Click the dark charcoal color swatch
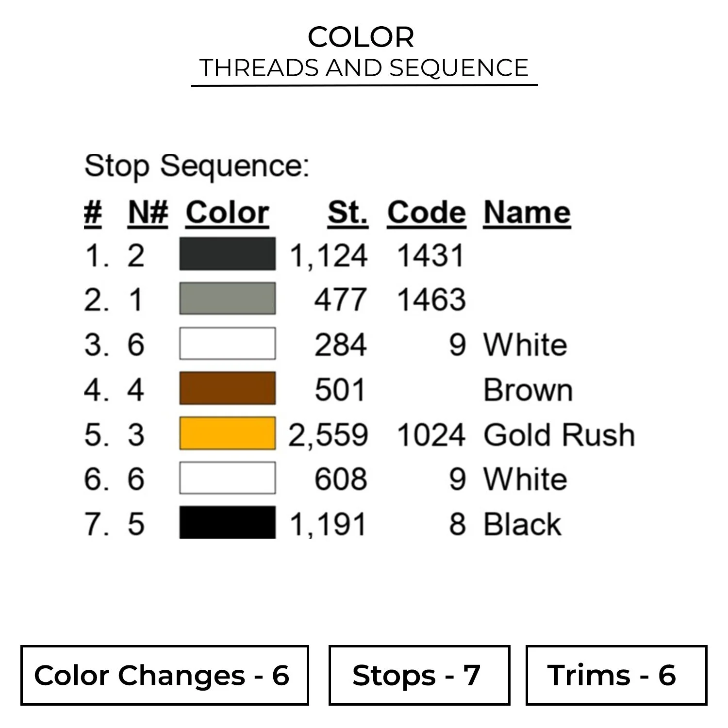Image resolution: width=728 pixels, height=728 pixels. tap(227, 254)
